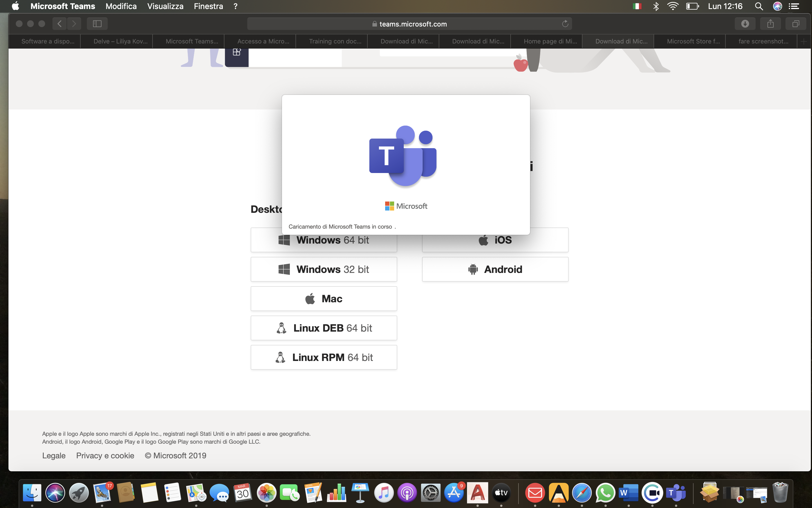Open the Finestra menu

coord(208,6)
